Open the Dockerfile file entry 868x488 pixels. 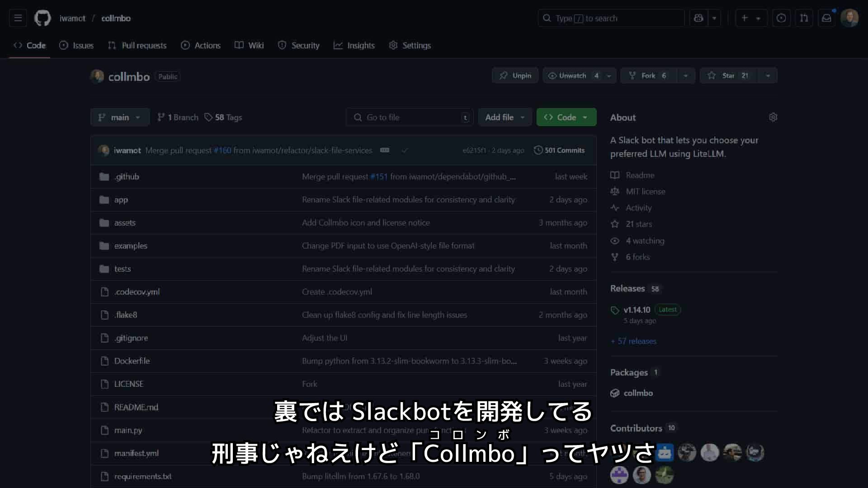(132, 361)
